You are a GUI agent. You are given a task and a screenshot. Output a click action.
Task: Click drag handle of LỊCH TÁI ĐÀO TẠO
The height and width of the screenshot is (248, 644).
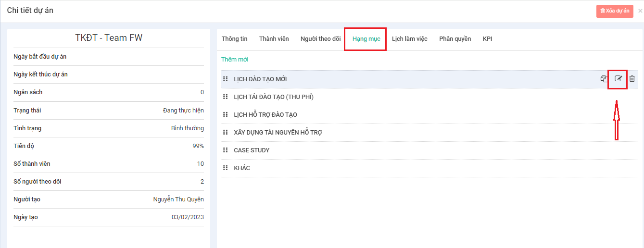coord(226,97)
